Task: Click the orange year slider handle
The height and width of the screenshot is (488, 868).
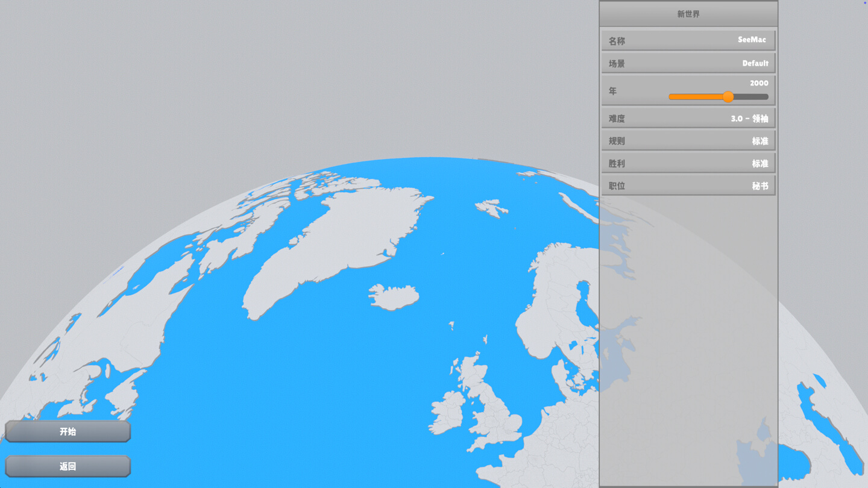Action: tap(728, 96)
